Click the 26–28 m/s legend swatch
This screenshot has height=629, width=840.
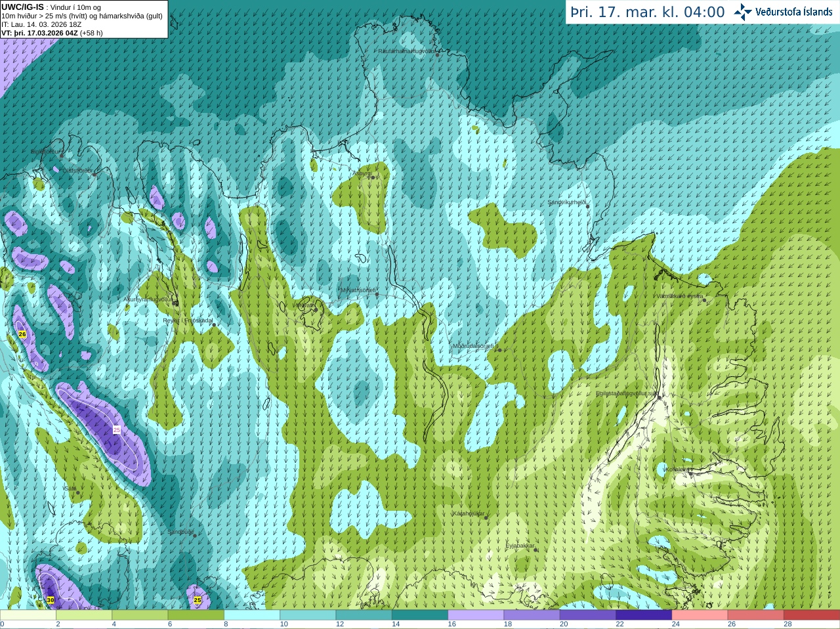pyautogui.click(x=756, y=615)
